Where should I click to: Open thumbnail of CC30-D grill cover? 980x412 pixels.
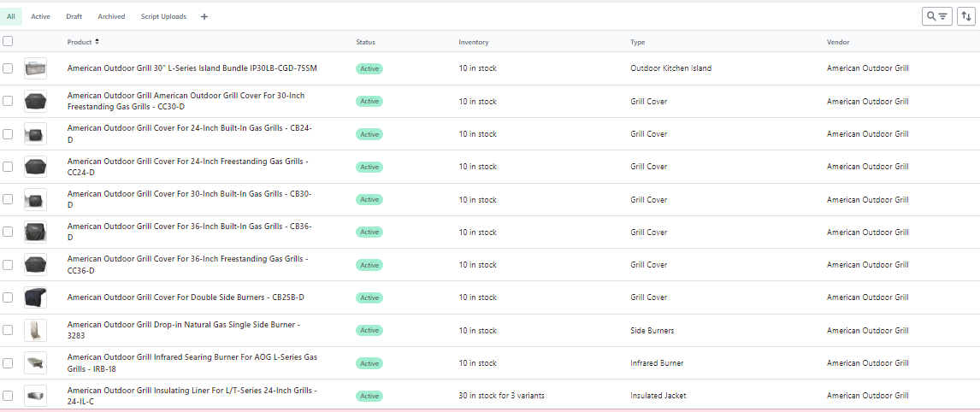pos(35,101)
